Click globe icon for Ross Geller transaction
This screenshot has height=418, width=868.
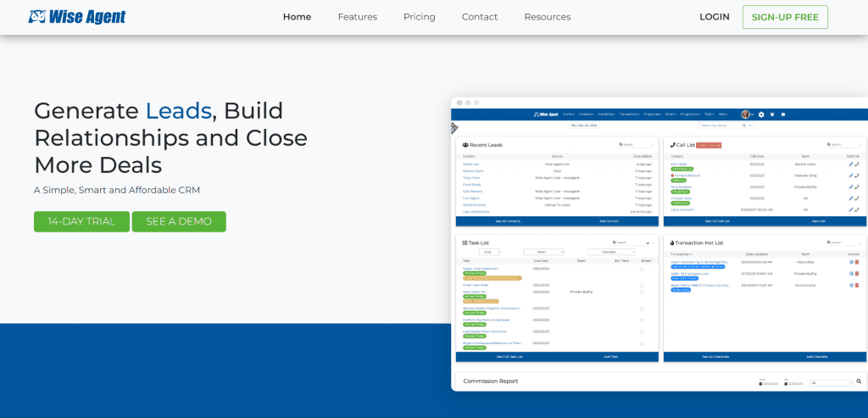click(851, 262)
